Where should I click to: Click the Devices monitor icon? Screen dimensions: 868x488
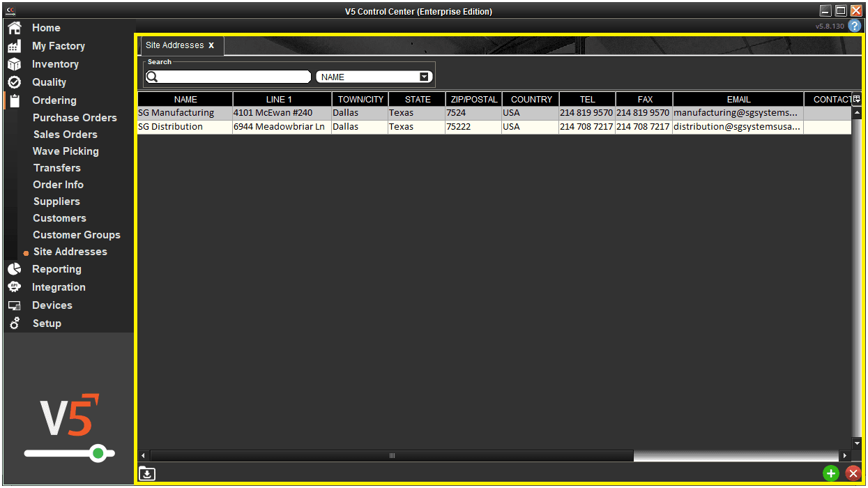coord(14,305)
